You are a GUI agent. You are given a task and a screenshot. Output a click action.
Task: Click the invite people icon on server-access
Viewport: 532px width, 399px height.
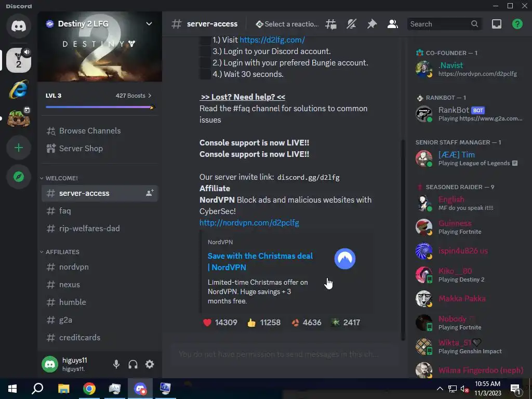[x=150, y=193]
